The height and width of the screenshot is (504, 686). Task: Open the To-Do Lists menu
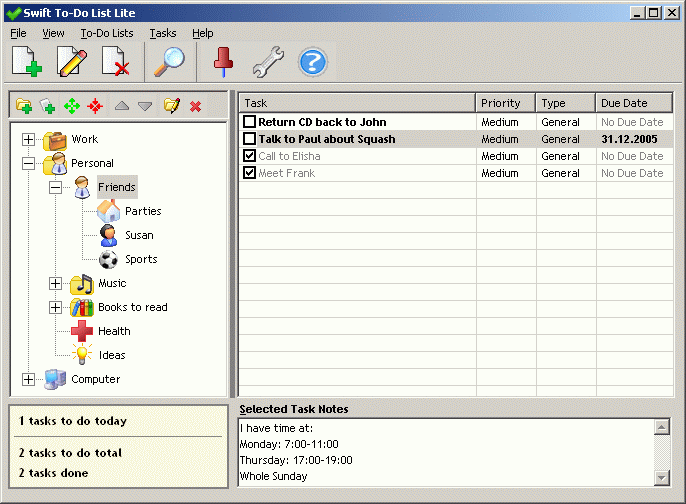pyautogui.click(x=107, y=33)
